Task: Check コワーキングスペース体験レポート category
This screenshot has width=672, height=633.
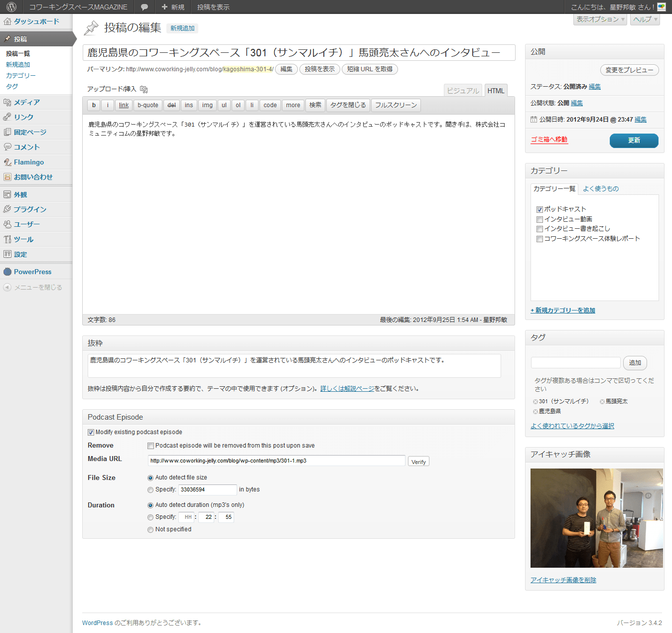Action: (539, 239)
